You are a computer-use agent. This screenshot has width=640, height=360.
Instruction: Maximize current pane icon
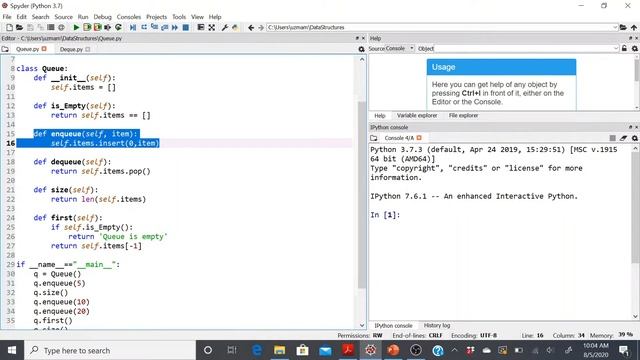[x=201, y=27]
